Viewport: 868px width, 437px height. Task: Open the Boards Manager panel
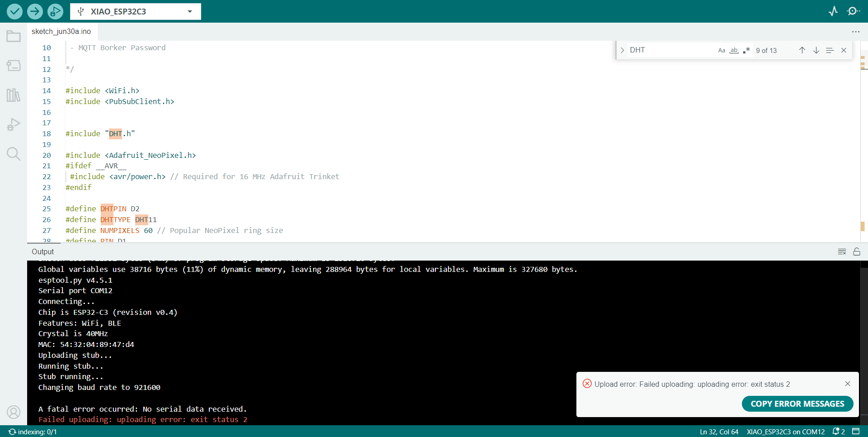[x=14, y=66]
